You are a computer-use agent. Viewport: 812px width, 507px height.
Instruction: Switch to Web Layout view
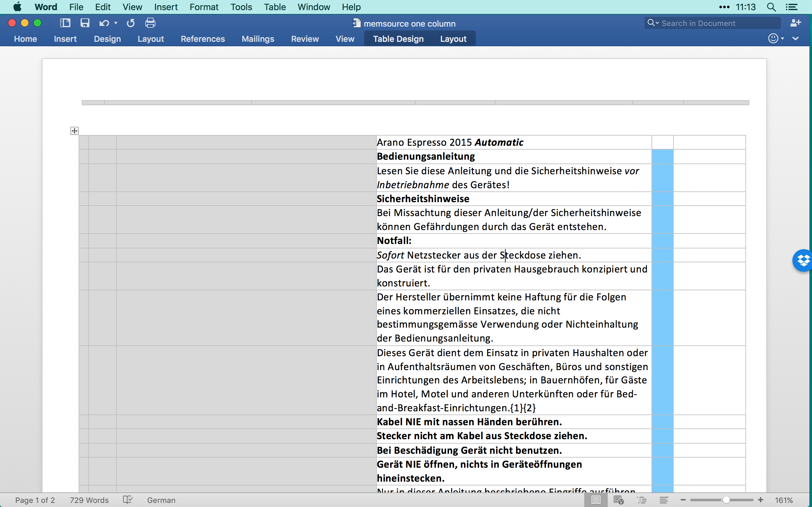click(619, 500)
